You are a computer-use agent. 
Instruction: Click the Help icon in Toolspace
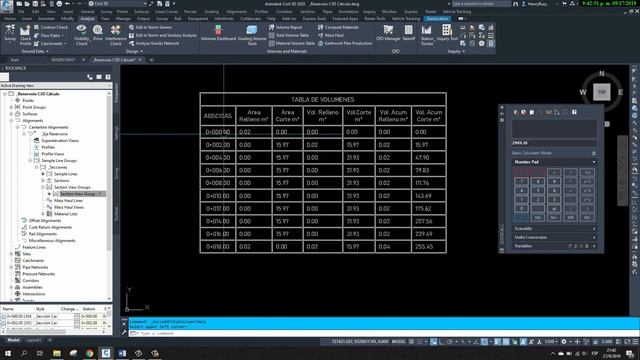[108, 77]
